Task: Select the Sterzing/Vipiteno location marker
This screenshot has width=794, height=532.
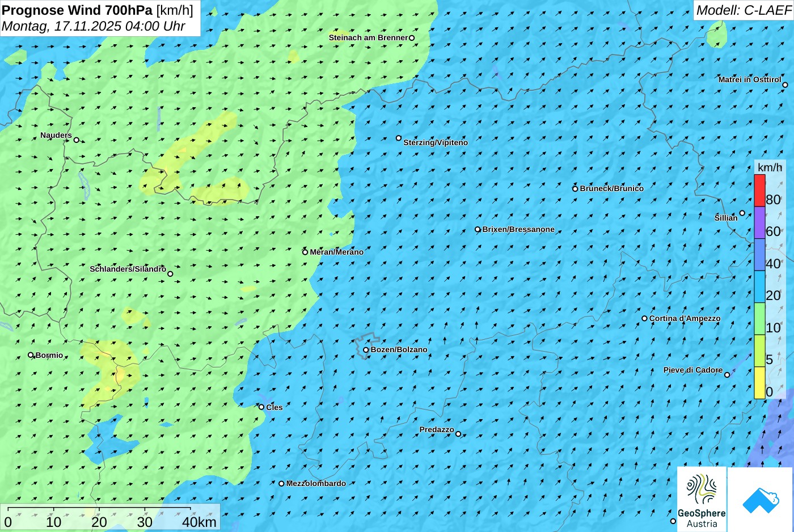Action: (x=399, y=138)
